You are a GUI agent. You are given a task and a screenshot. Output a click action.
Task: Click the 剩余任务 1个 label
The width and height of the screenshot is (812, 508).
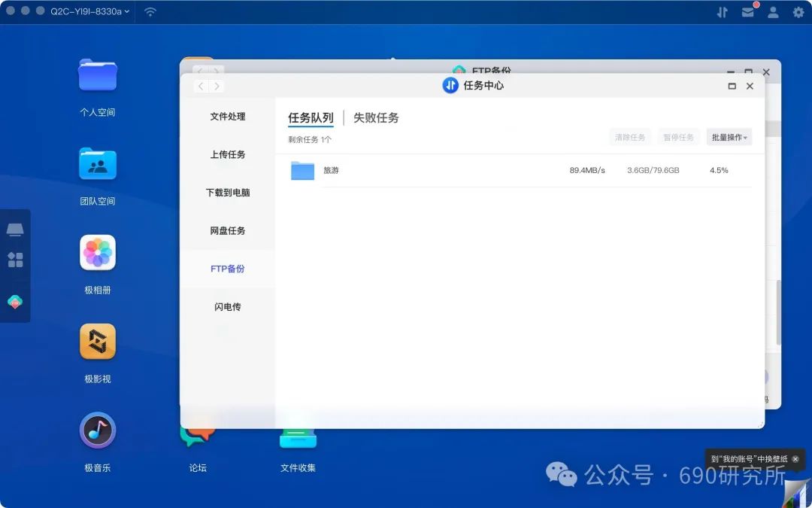click(x=310, y=139)
